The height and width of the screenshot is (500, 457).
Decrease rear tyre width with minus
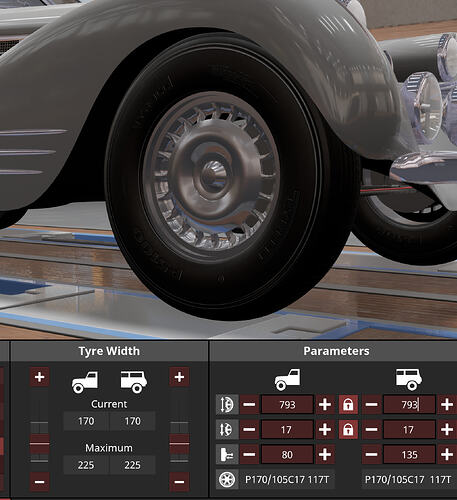click(x=179, y=482)
